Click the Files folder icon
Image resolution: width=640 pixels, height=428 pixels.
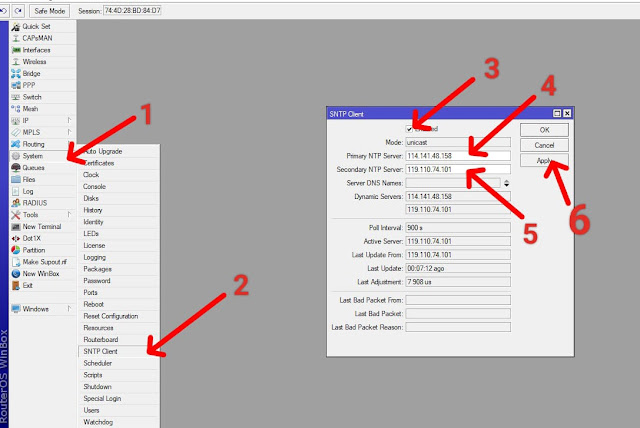[16, 180]
